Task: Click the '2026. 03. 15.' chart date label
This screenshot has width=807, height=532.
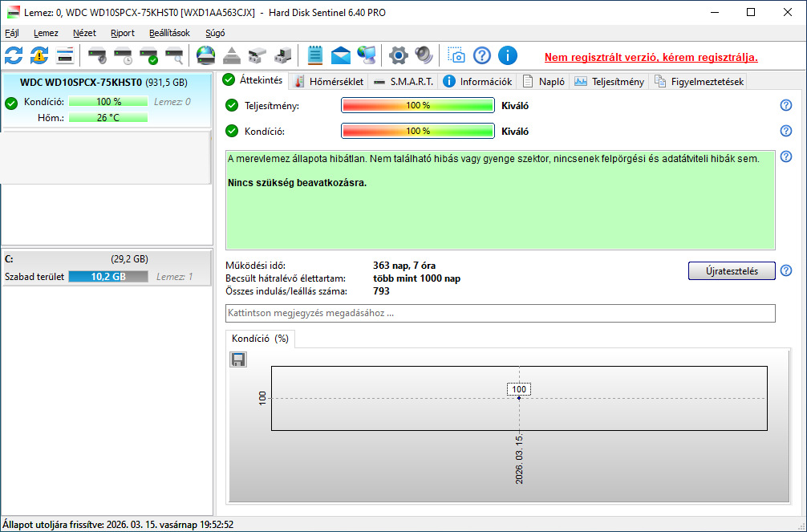Action: tap(519, 460)
